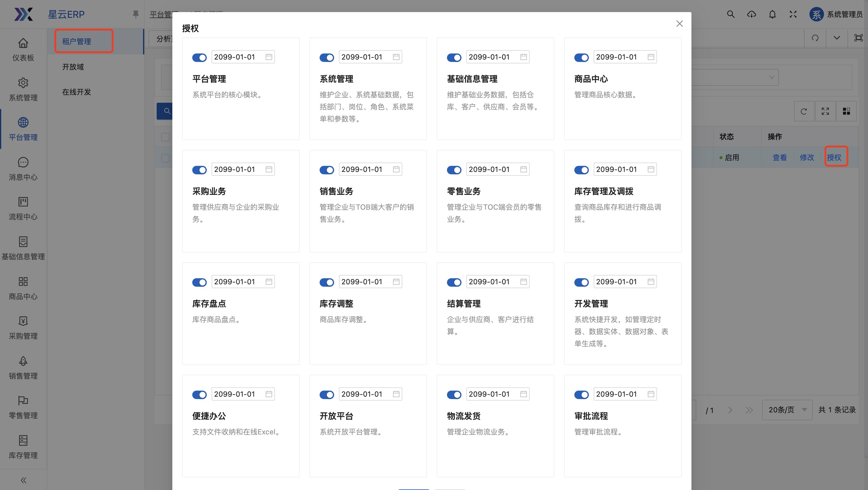The image size is (868, 490).
Task: Click the 消息中心 chat bubble icon
Action: [23, 163]
